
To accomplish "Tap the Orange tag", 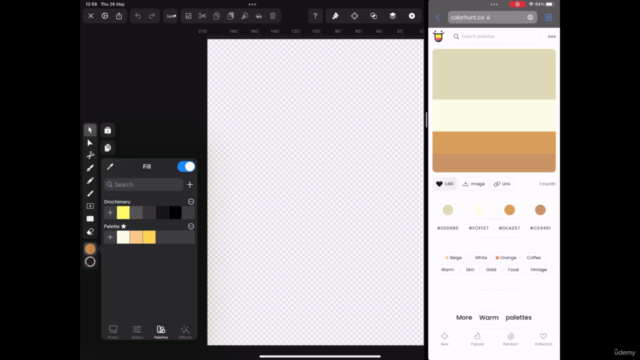I will (506, 258).
